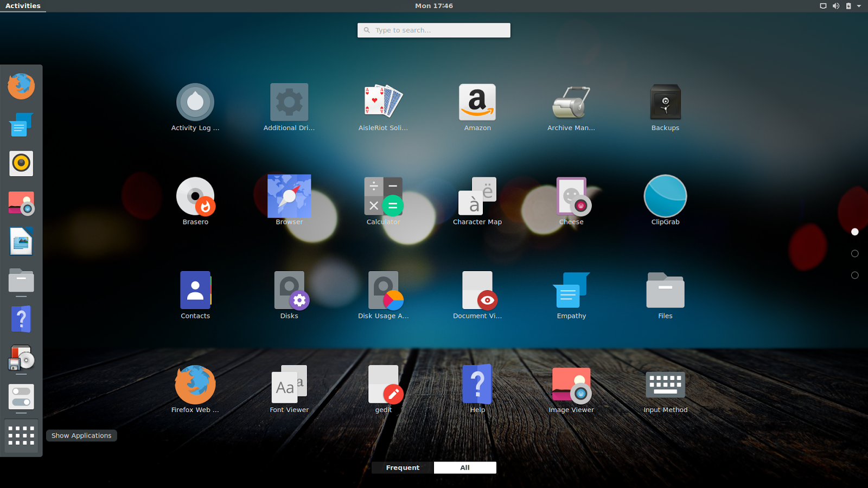This screenshot has height=488, width=868.
Task: Open Files folder in the dock
Action: pos(21,281)
